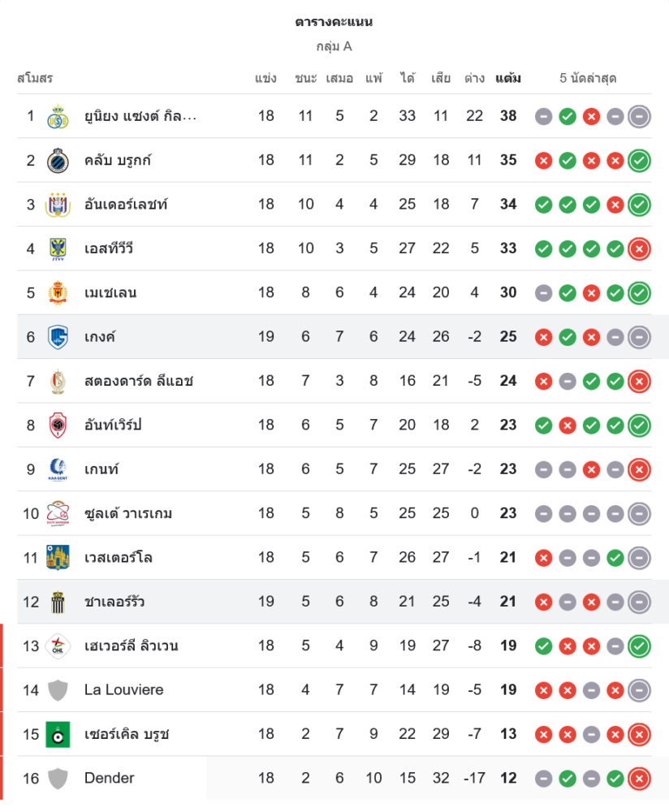Click Union Saint-Gilloise's latest draw indicator

640,116
